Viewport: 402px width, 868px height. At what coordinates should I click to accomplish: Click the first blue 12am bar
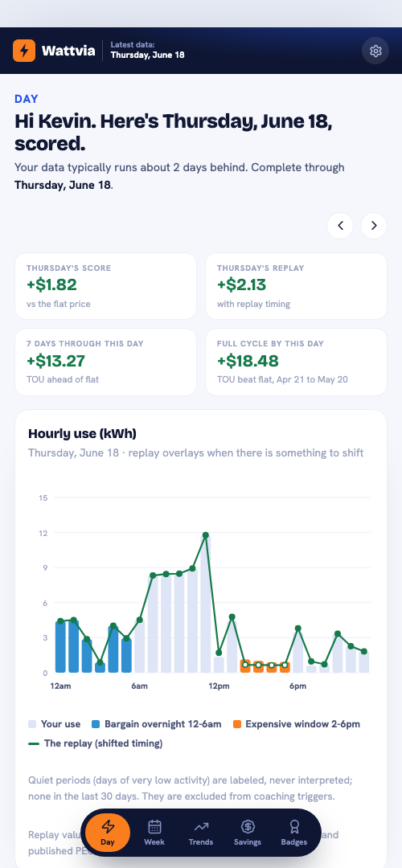click(60, 647)
